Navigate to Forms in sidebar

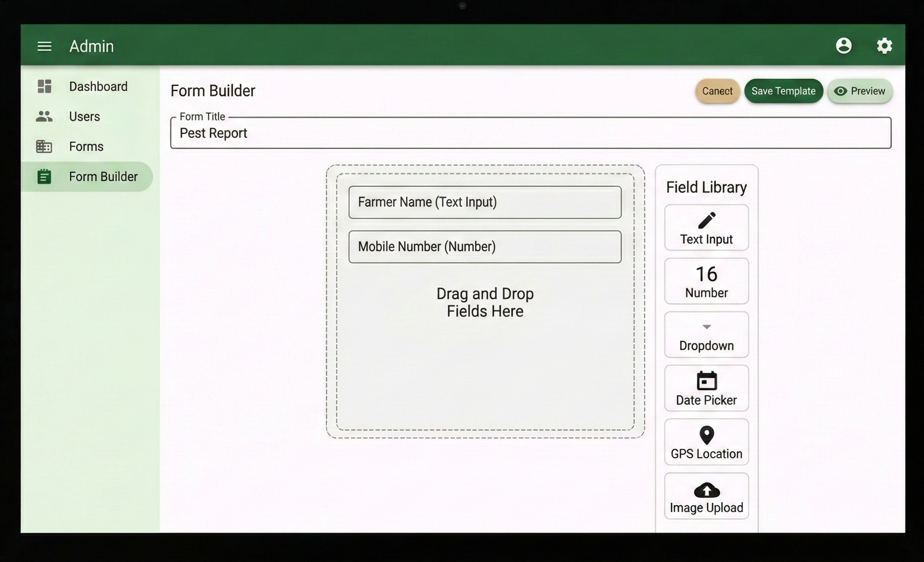[x=86, y=146]
